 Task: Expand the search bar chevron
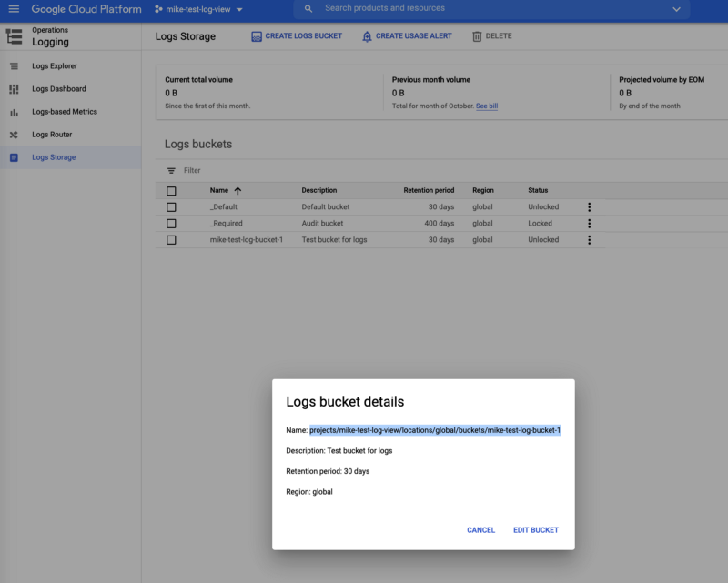pos(676,9)
